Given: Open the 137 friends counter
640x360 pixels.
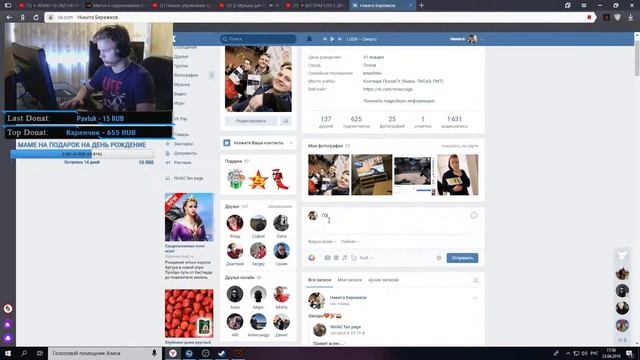Looking at the screenshot, I should click(x=326, y=122).
